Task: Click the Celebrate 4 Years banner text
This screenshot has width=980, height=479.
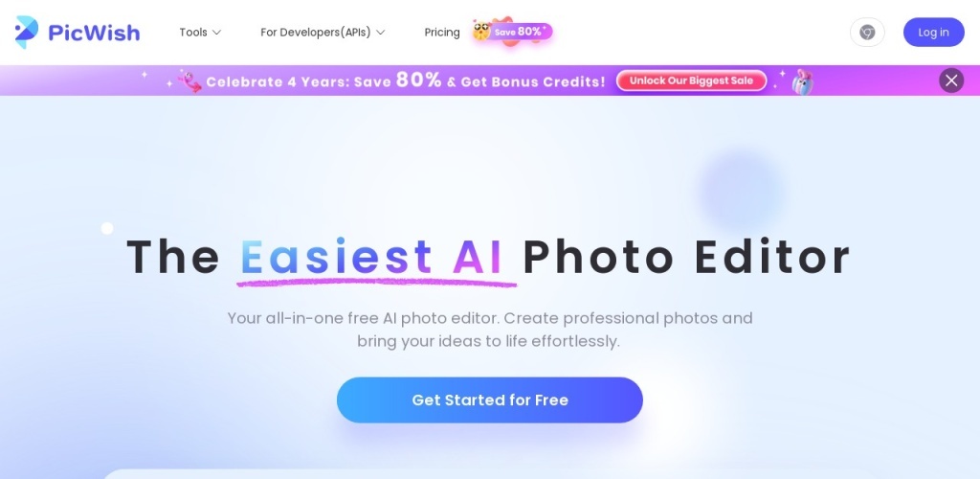Action: click(x=405, y=81)
